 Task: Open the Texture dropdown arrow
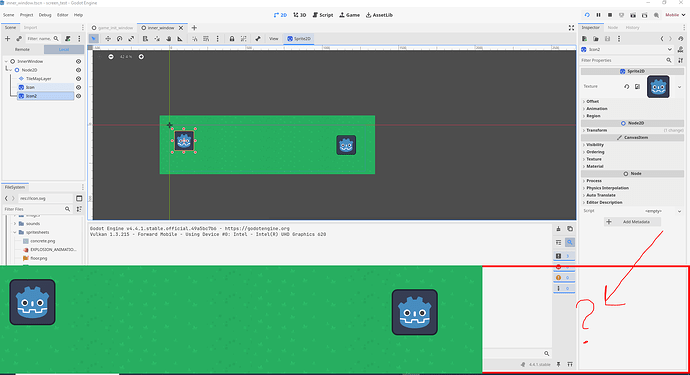pos(679,87)
